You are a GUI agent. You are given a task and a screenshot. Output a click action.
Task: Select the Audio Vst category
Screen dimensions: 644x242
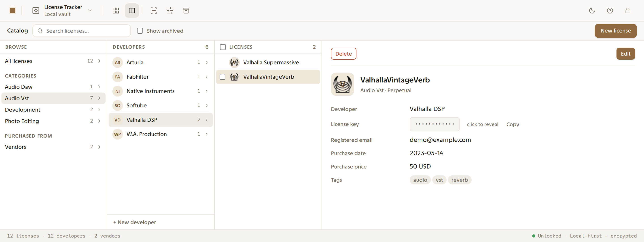(x=53, y=98)
